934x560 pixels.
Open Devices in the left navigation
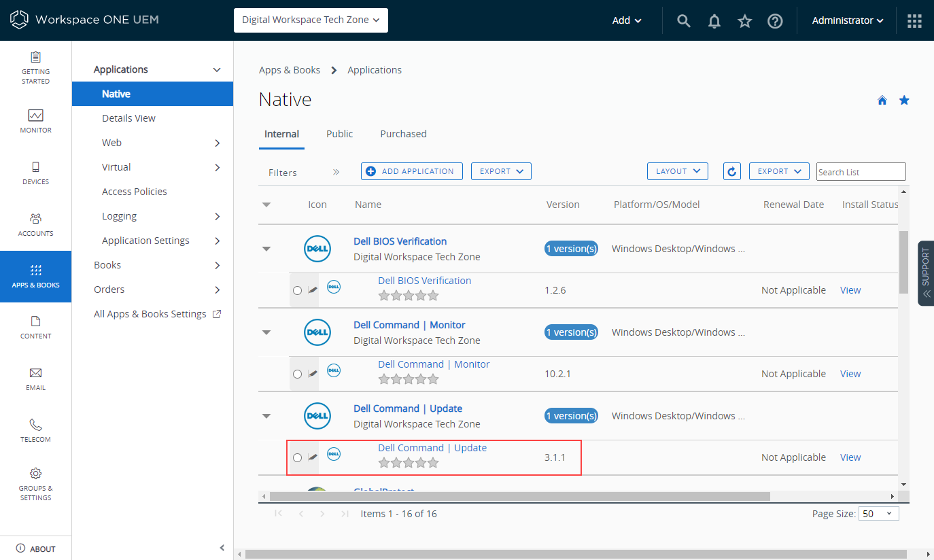(x=35, y=173)
